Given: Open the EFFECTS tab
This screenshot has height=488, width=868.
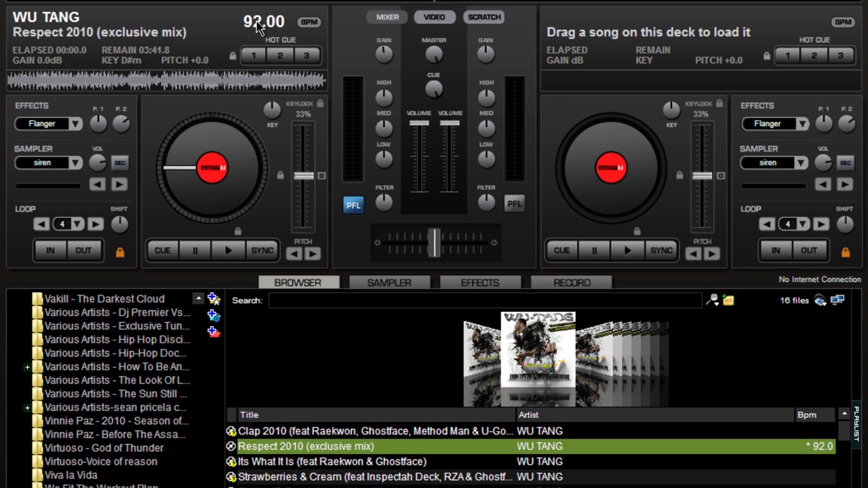Looking at the screenshot, I should point(480,283).
